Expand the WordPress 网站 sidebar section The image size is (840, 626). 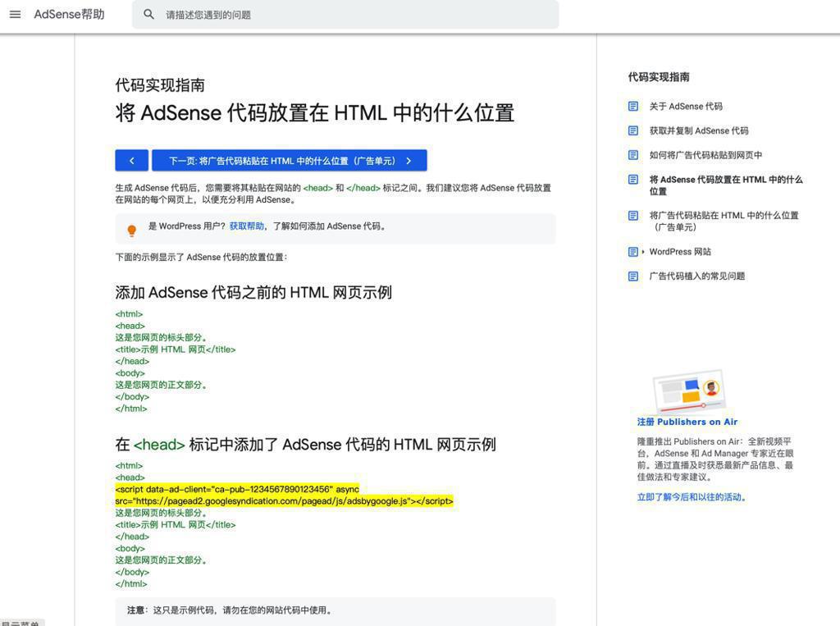[x=680, y=251]
